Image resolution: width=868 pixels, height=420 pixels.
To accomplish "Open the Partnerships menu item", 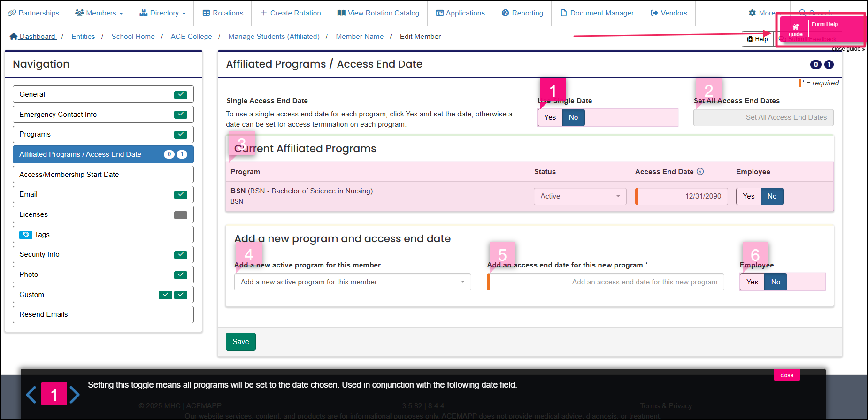I will tap(33, 13).
